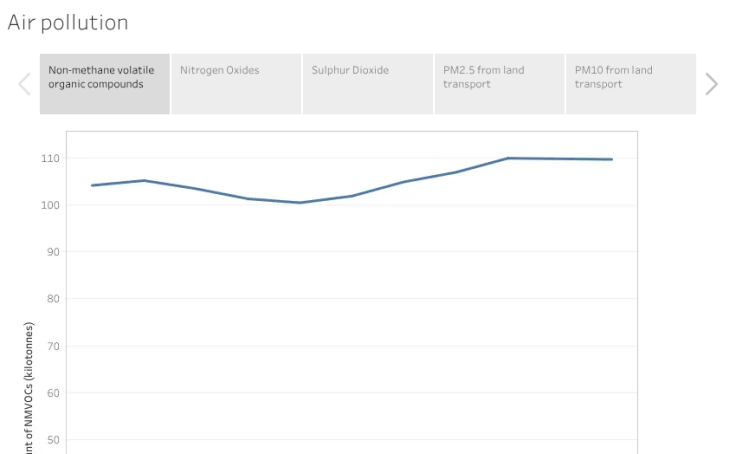Click the line's lowest point near 100
Viewport: 736px width, 454px height.
[300, 203]
